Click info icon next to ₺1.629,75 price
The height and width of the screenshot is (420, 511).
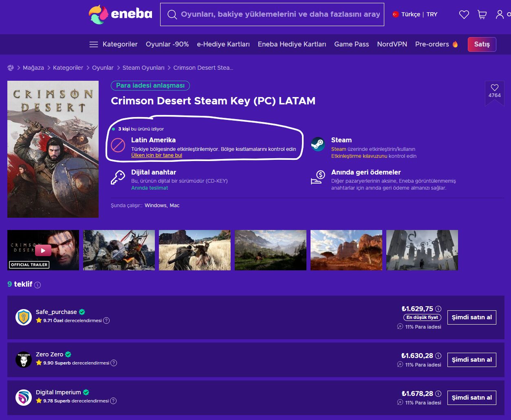coord(438,309)
